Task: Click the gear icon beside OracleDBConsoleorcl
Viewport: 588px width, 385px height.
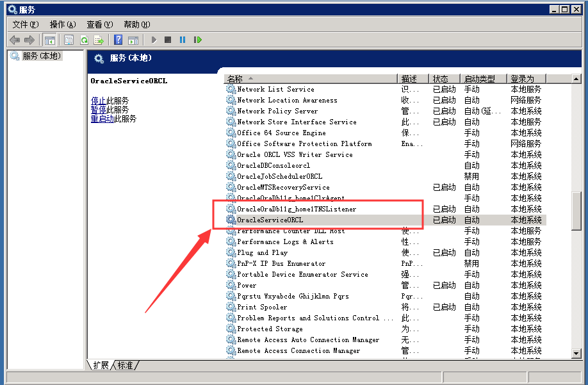Action: (231, 165)
